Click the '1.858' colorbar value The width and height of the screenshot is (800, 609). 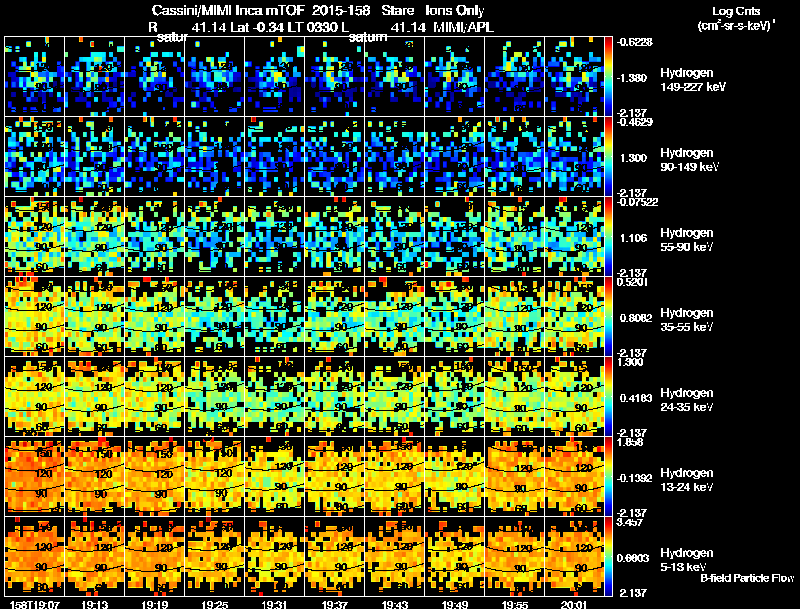coord(630,443)
